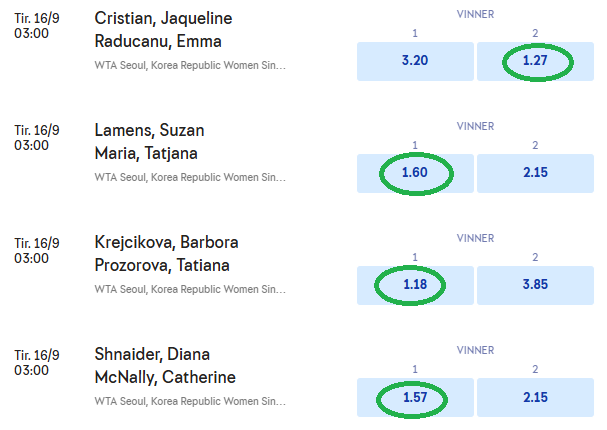607x430 pixels.
Task: Open the Krejcikova, Barbora player name
Action: pos(166,243)
